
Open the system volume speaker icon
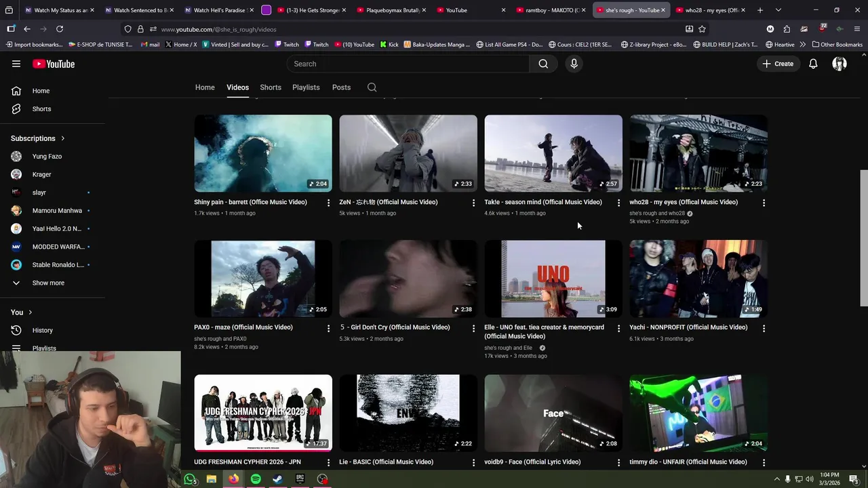pos(810,479)
